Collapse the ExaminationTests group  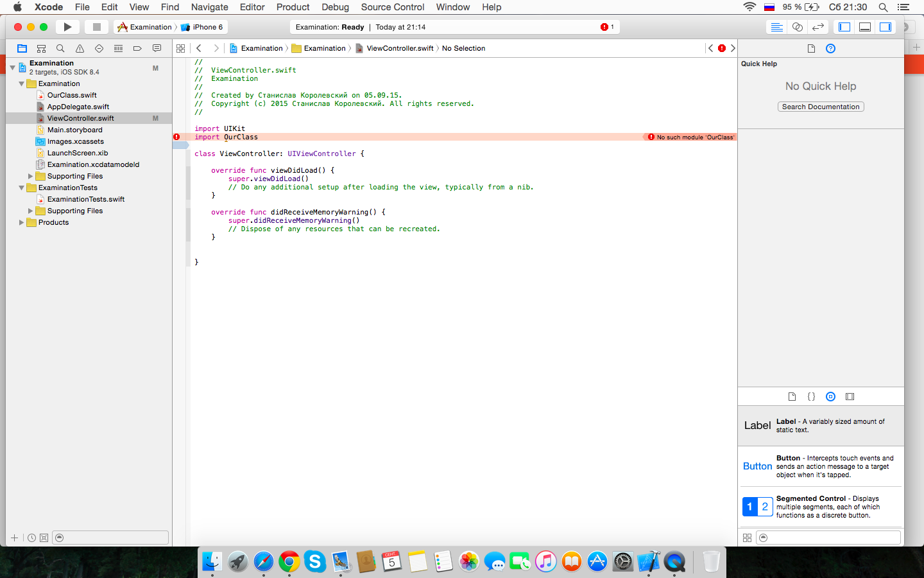[x=21, y=188]
